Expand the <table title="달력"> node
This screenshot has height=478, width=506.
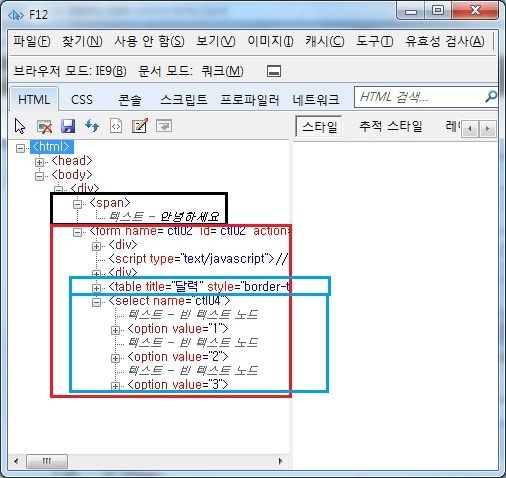point(96,288)
